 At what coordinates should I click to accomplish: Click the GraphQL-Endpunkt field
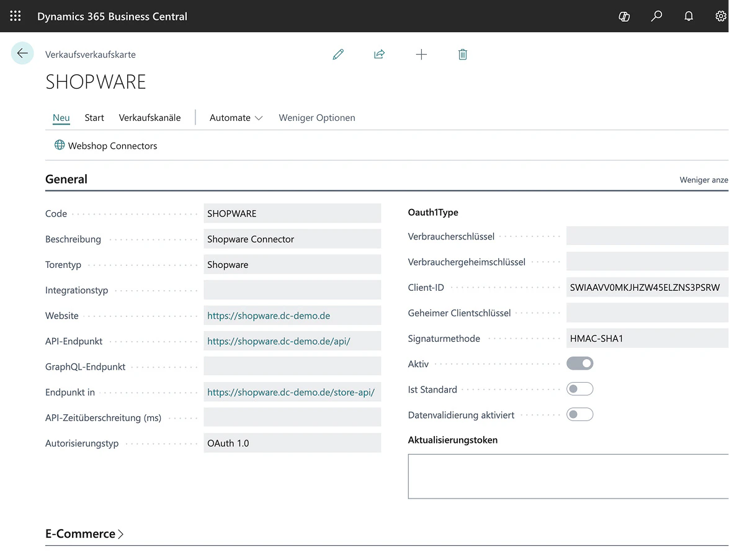coord(292,367)
